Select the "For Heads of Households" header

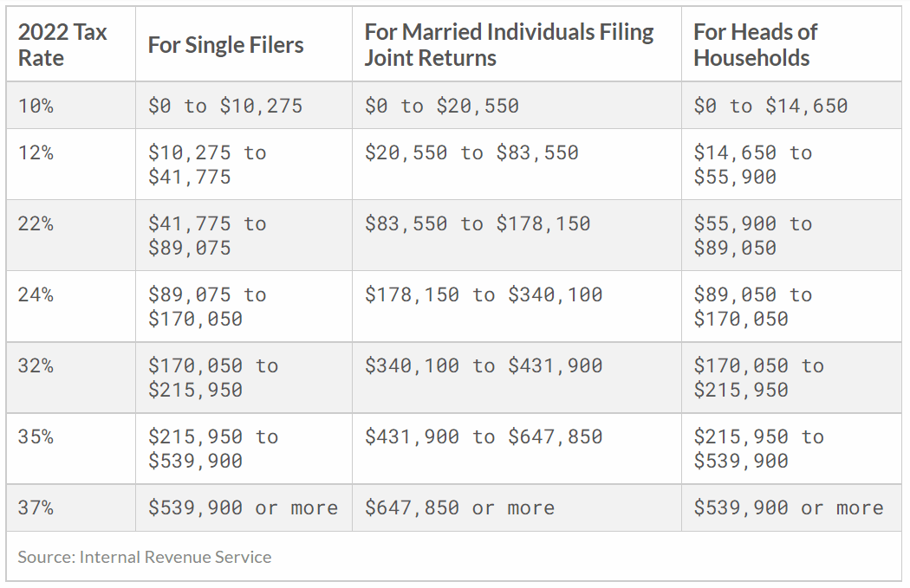tap(755, 45)
